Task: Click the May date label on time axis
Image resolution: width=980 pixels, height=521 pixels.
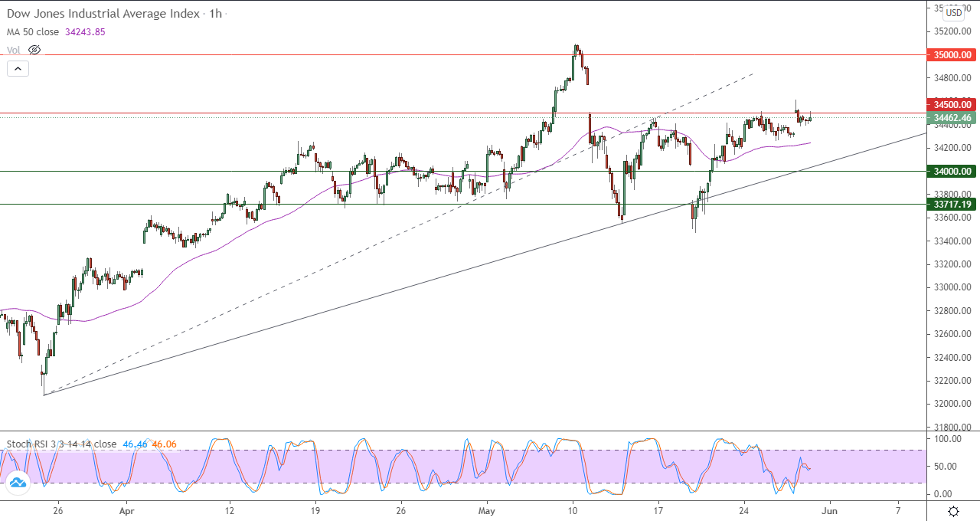Action: point(487,510)
